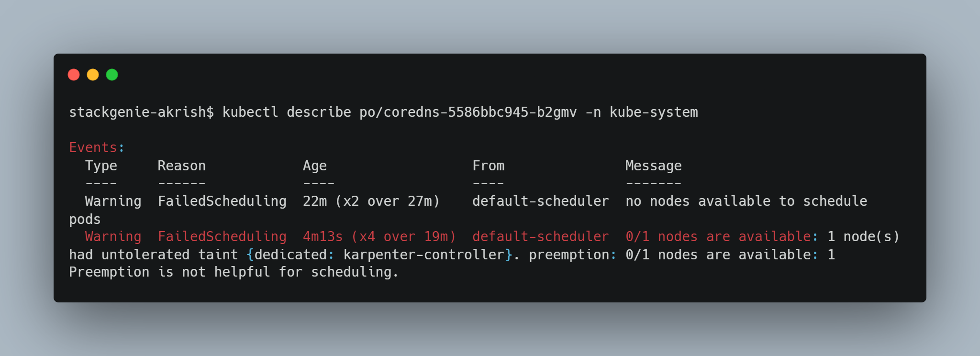Click the karpenter-controller taint value
The image size is (980, 356).
(x=424, y=255)
